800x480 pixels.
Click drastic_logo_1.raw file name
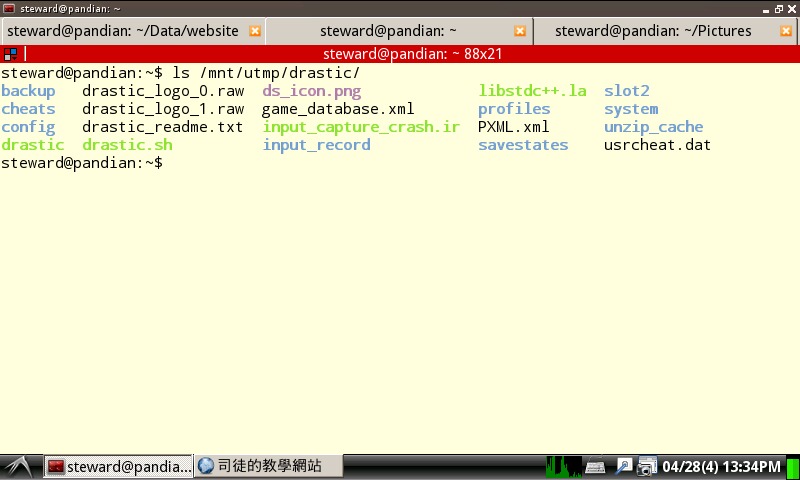pyautogui.click(x=163, y=109)
